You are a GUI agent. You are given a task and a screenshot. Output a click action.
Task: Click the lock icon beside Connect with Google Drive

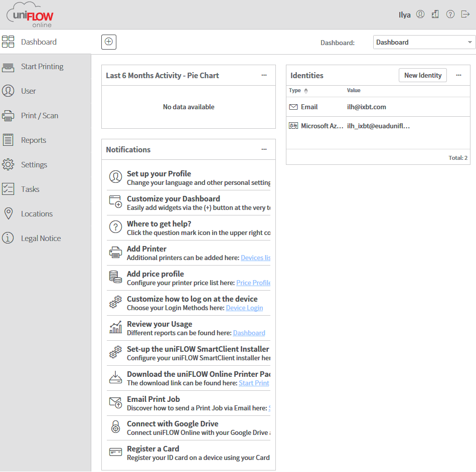pos(116,427)
